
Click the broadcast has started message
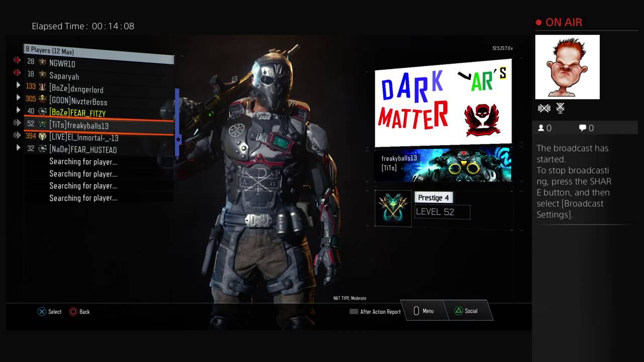(574, 182)
